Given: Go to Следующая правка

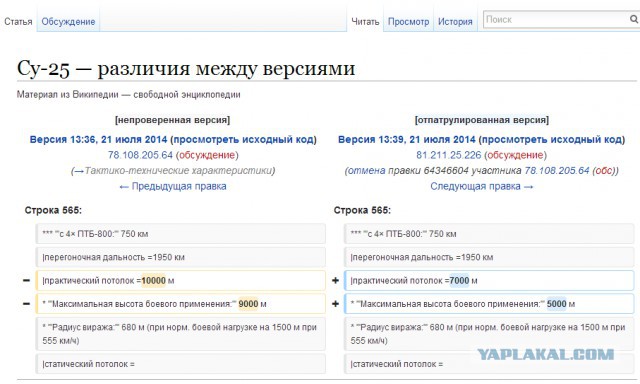Looking at the screenshot, I should tap(482, 186).
